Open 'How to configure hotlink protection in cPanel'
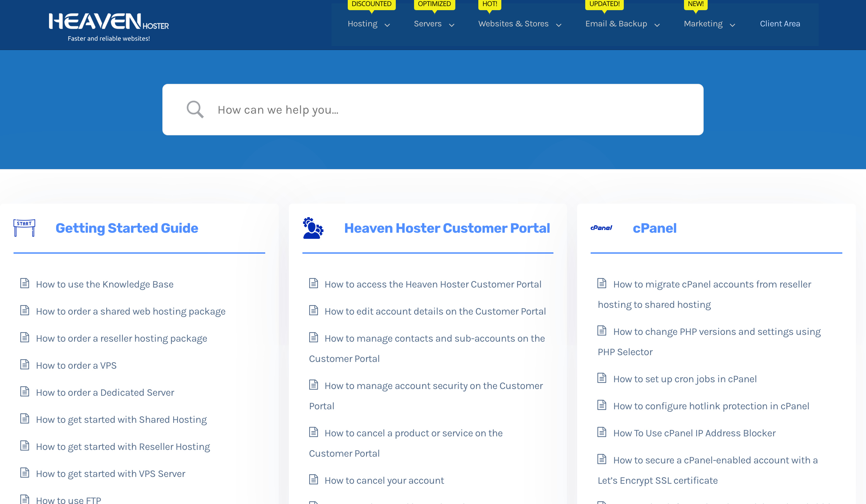The height and width of the screenshot is (504, 866). 711,406
